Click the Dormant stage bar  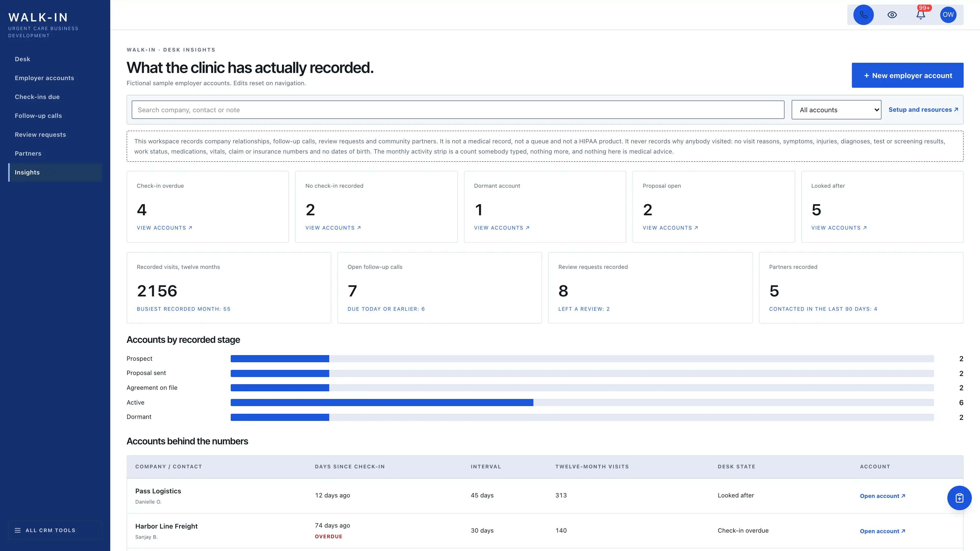click(582, 417)
